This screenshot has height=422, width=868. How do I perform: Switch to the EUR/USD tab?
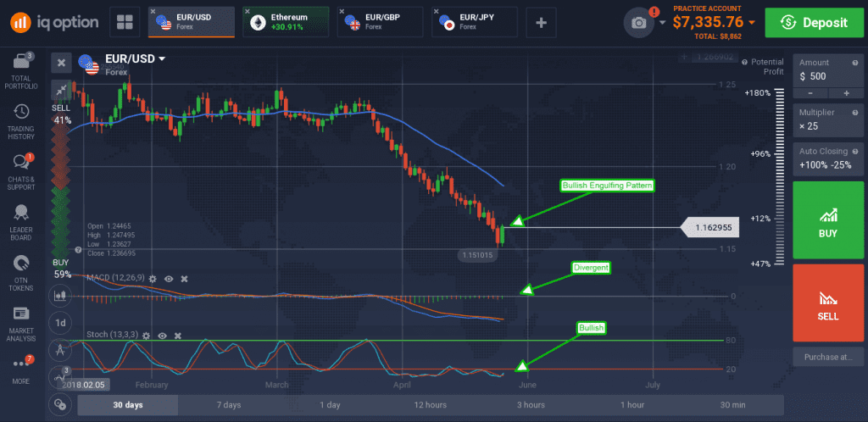tap(191, 22)
